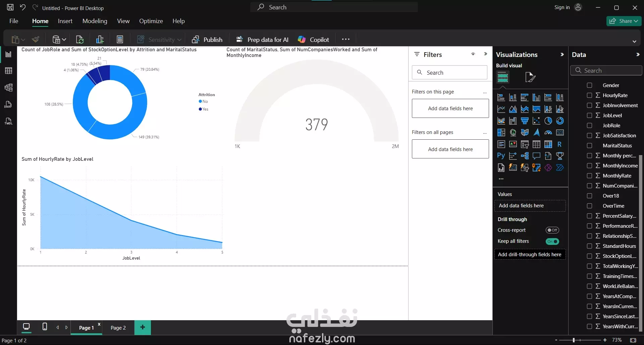
Task: Select the line chart visual
Action: point(501,109)
